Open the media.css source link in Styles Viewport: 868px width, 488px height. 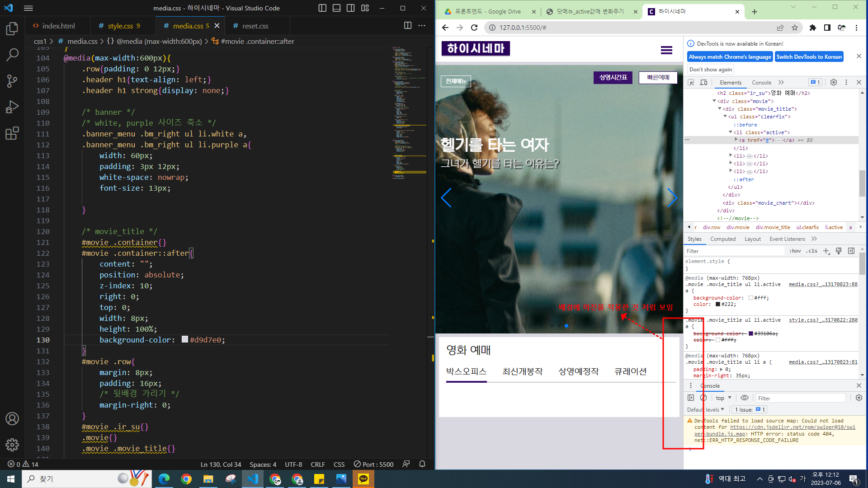point(822,285)
